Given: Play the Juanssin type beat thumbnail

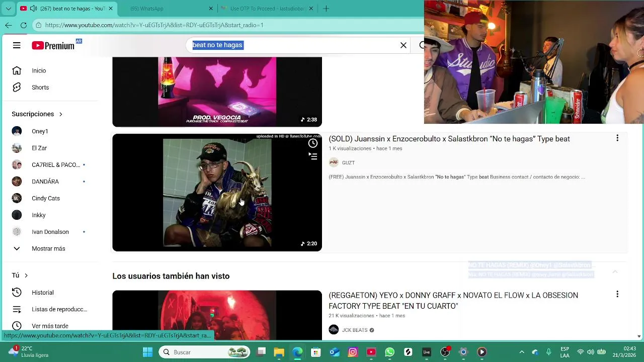Looking at the screenshot, I should coord(217,193).
